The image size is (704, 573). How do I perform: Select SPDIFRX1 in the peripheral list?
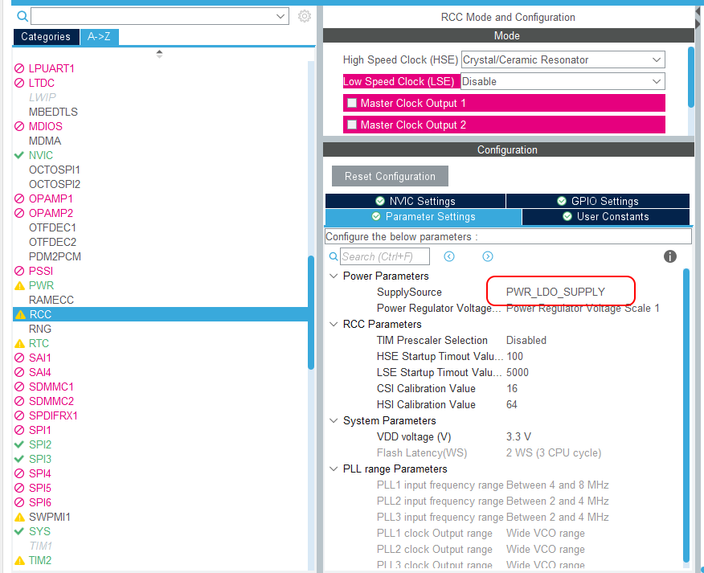tap(53, 416)
